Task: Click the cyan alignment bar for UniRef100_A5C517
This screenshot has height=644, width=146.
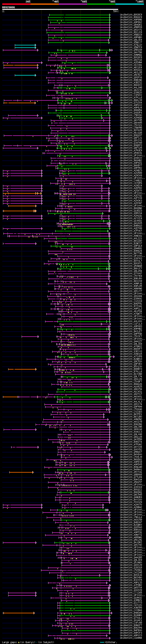Action: click(25, 75)
